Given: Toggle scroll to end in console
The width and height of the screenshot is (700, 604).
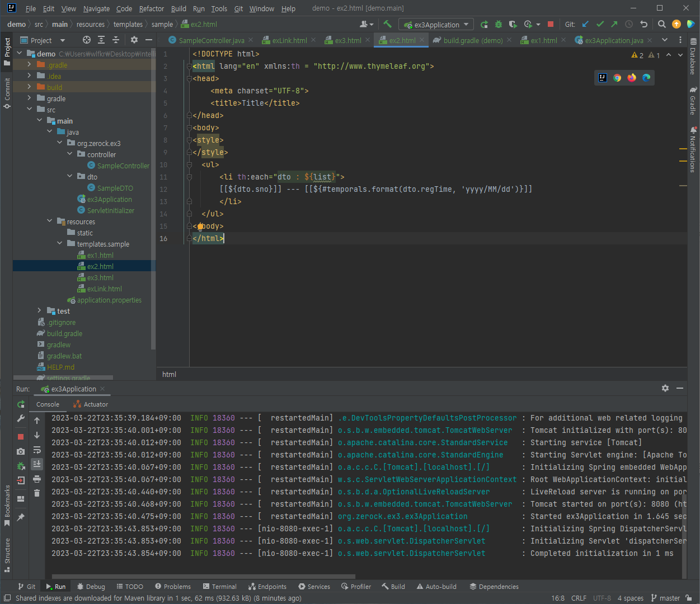Looking at the screenshot, I should tap(37, 464).
